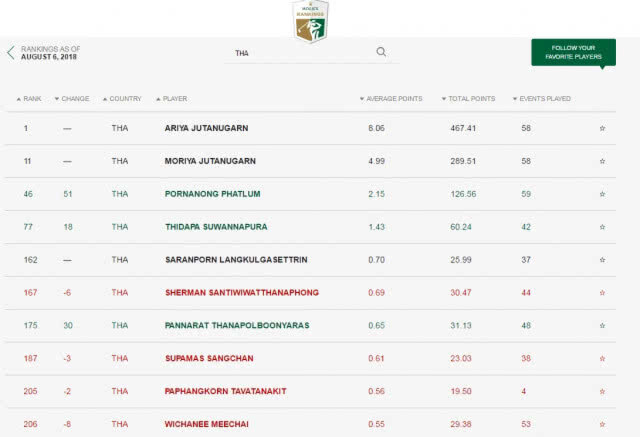Viewport: 640px width, 437px height.
Task: Open Wichanee Meechai profile
Action: tap(207, 424)
